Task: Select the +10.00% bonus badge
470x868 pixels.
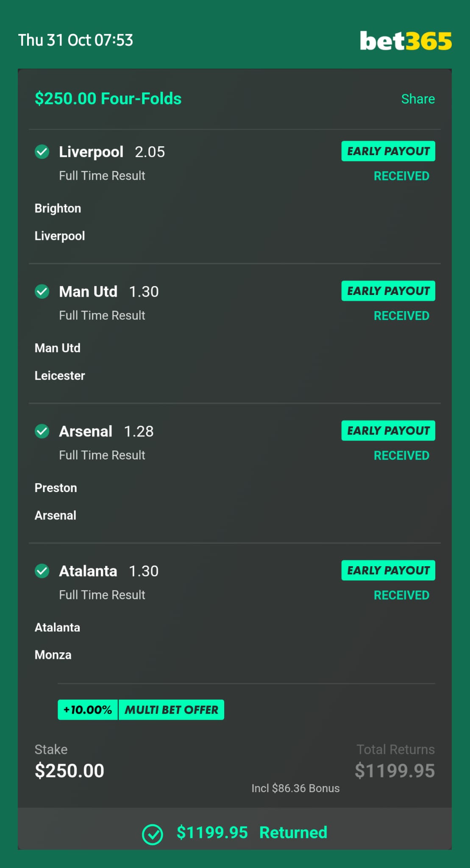Action: [x=88, y=709]
